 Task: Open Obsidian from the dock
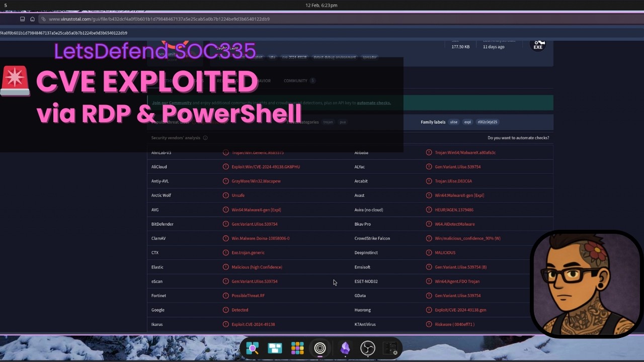[345, 348]
